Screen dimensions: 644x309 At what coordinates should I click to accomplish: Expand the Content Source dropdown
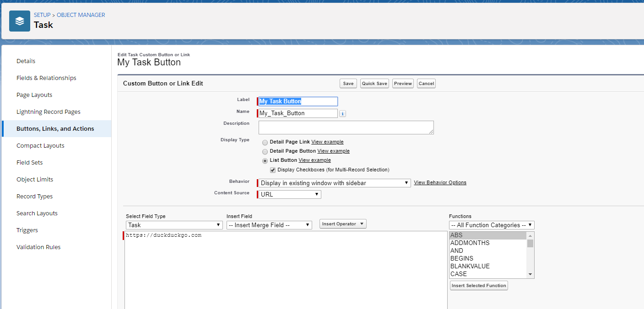(x=290, y=194)
